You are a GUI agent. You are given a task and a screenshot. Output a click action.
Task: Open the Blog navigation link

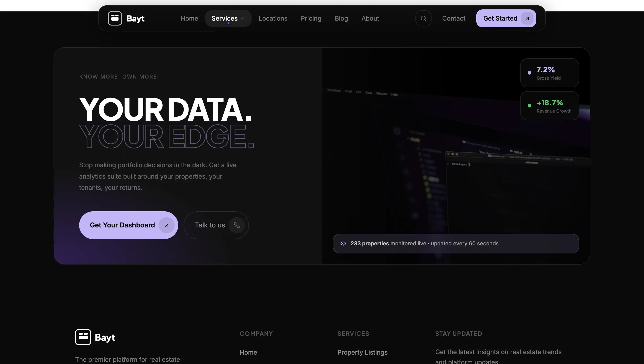point(341,18)
